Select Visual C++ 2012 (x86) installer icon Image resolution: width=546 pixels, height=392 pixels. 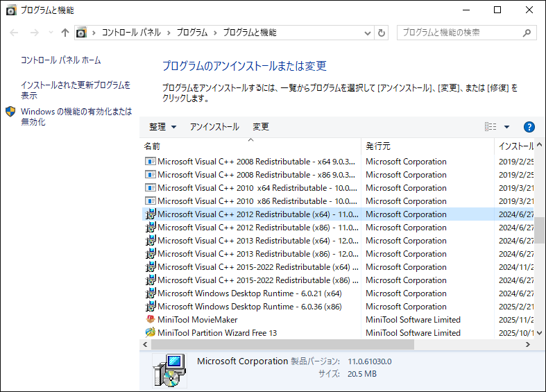pyautogui.click(x=151, y=228)
